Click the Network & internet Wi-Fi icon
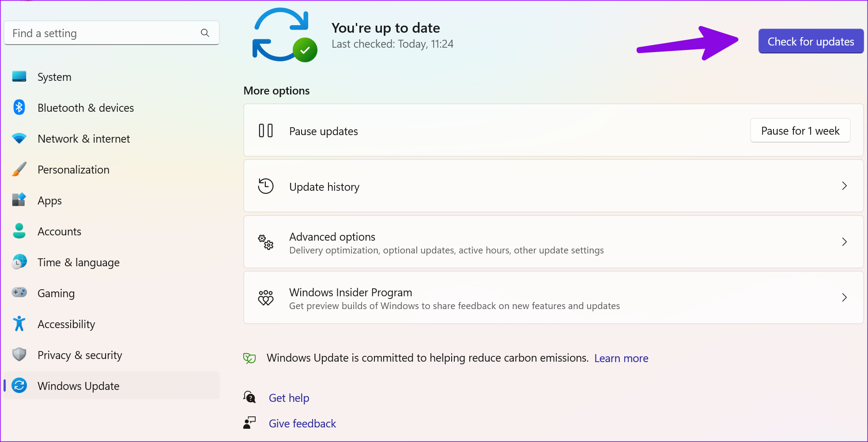Image resolution: width=868 pixels, height=442 pixels. coord(19,138)
